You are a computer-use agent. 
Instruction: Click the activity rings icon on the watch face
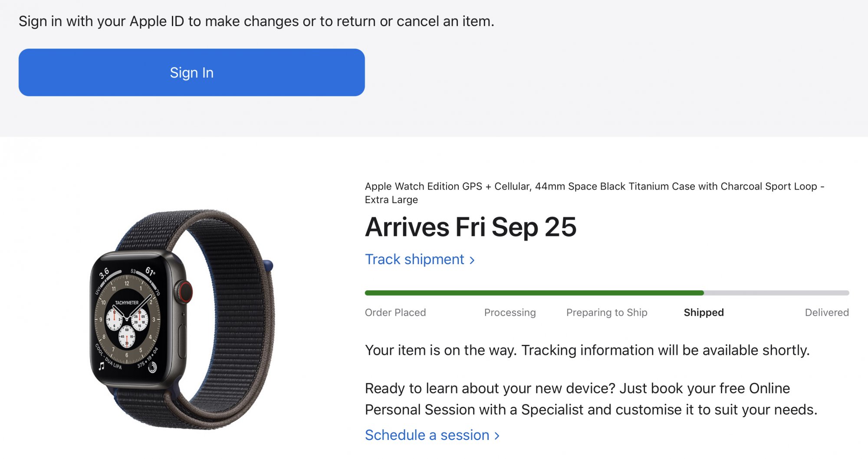(x=152, y=368)
